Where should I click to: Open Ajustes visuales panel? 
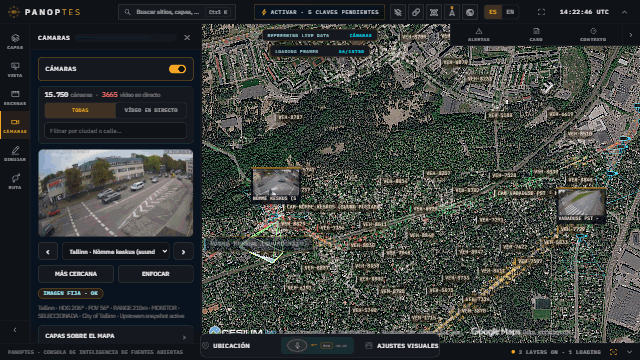(402, 346)
